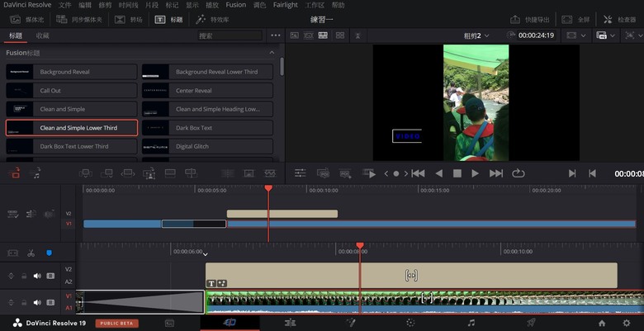Open the 文件 menu
Viewport: 644px width, 331px height.
[64, 5]
